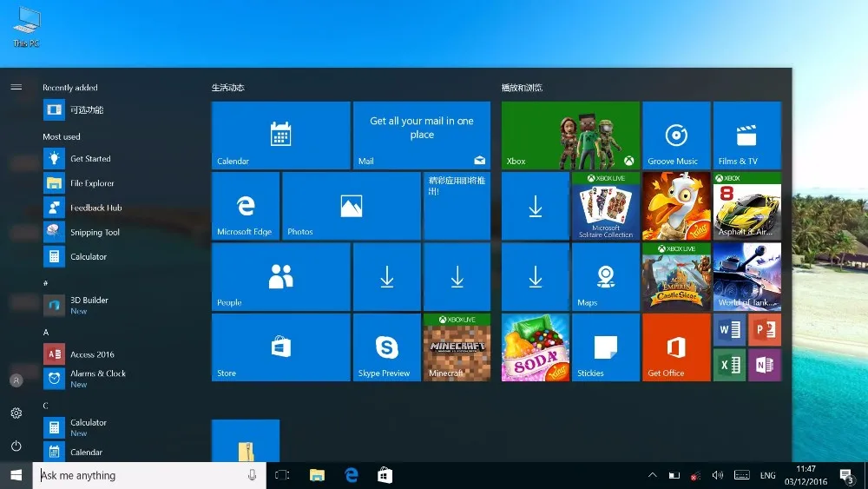Click the Get Office tile

coord(676,347)
